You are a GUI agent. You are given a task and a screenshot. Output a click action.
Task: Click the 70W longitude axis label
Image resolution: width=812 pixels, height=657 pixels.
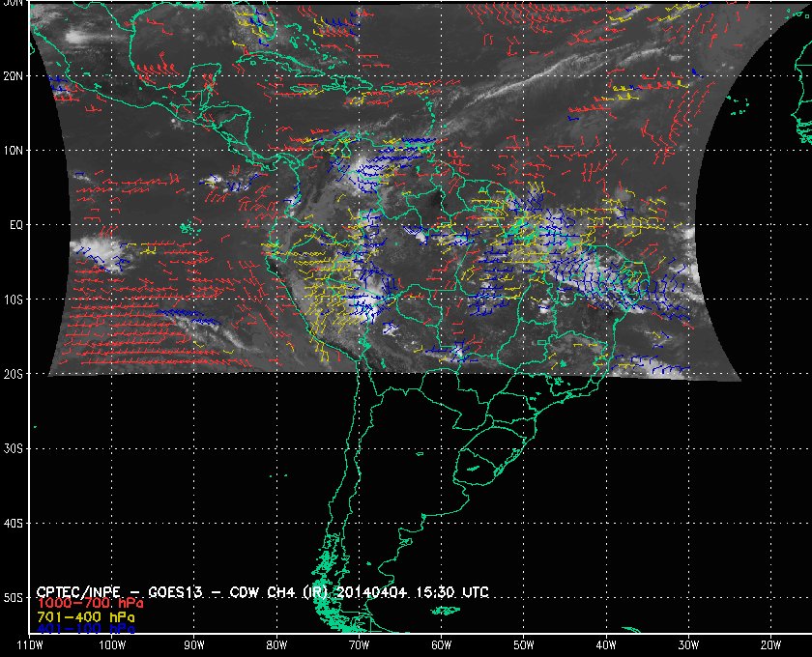[x=359, y=644]
